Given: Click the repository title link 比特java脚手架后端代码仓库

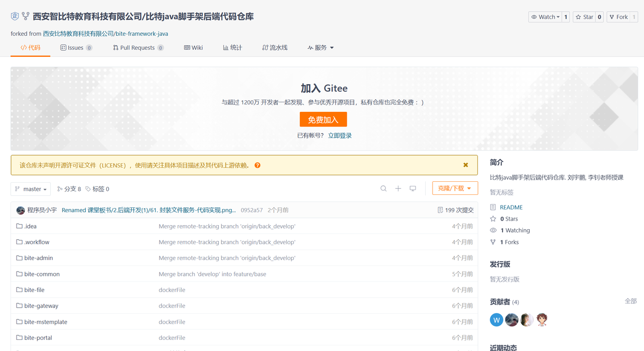Looking at the screenshot, I should click(200, 17).
